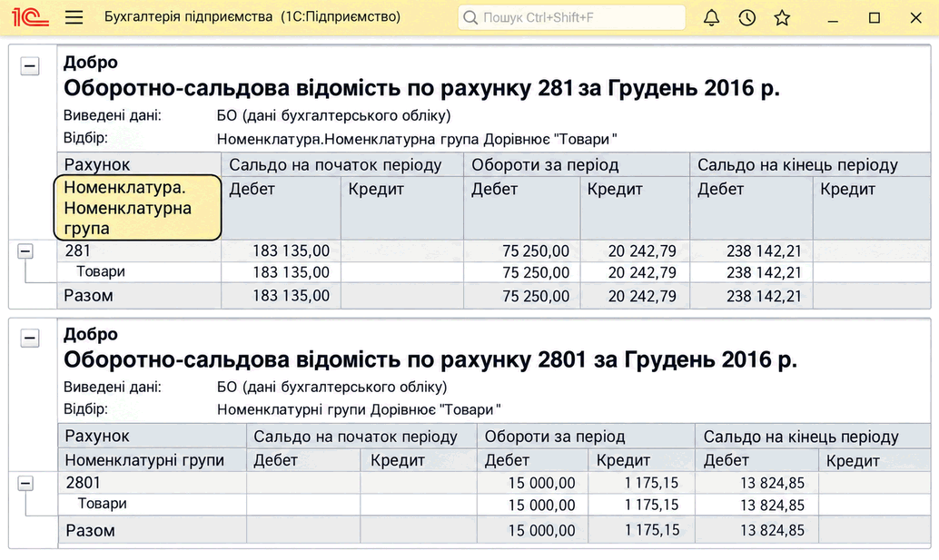Click 15 000,00 in the 2801 row
Image resolution: width=939 pixels, height=560 pixels.
[x=542, y=483]
